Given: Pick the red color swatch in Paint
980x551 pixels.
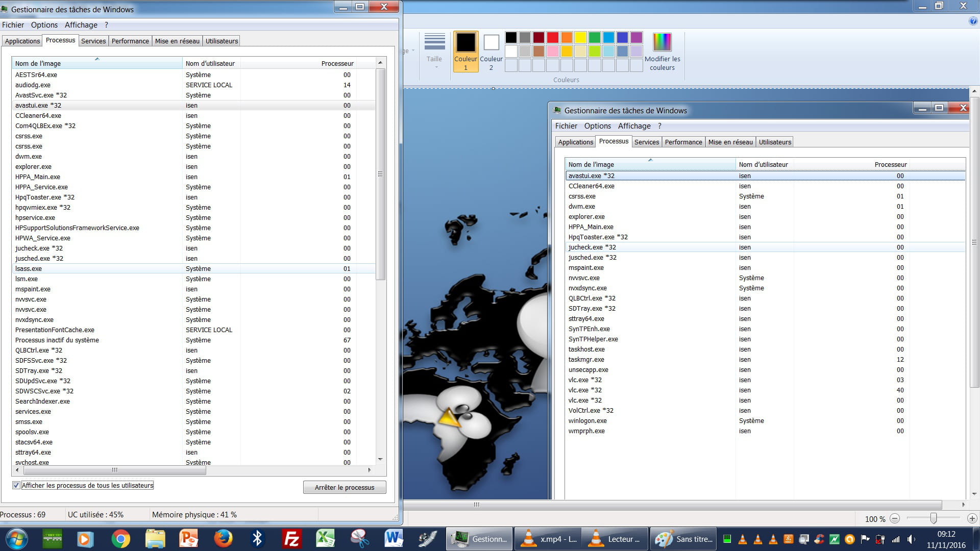Looking at the screenshot, I should [552, 37].
